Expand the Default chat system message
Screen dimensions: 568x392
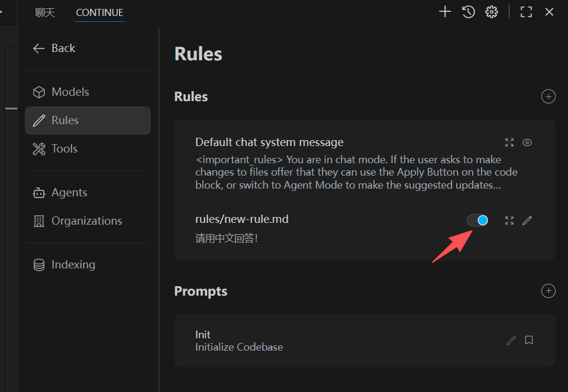pyautogui.click(x=509, y=142)
